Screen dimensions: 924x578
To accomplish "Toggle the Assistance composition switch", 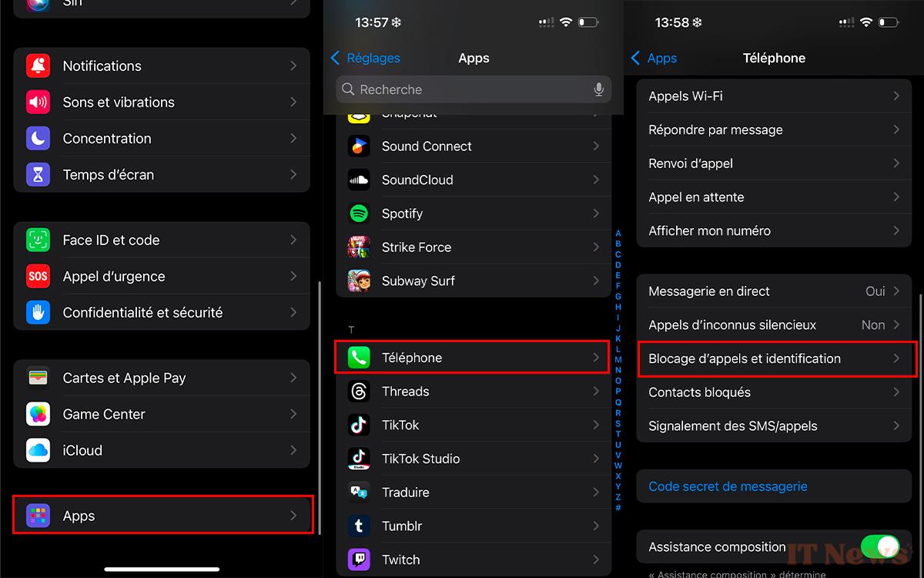I will 879,546.
